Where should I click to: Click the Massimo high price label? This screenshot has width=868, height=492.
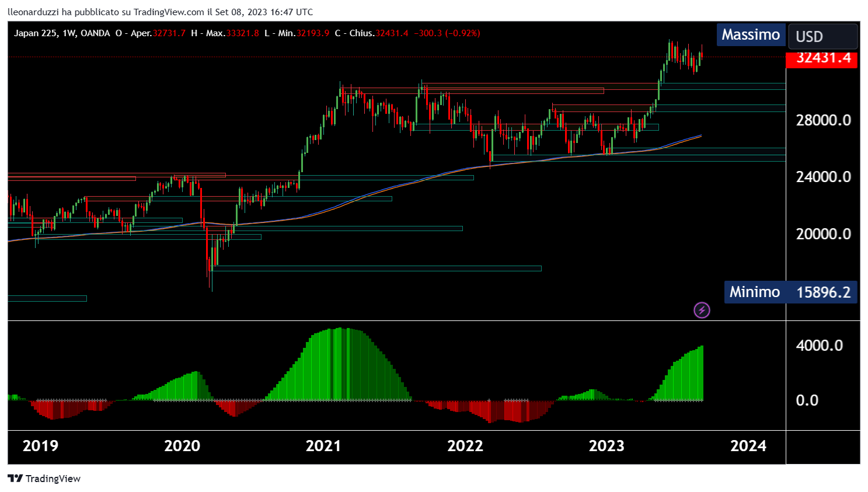click(751, 35)
